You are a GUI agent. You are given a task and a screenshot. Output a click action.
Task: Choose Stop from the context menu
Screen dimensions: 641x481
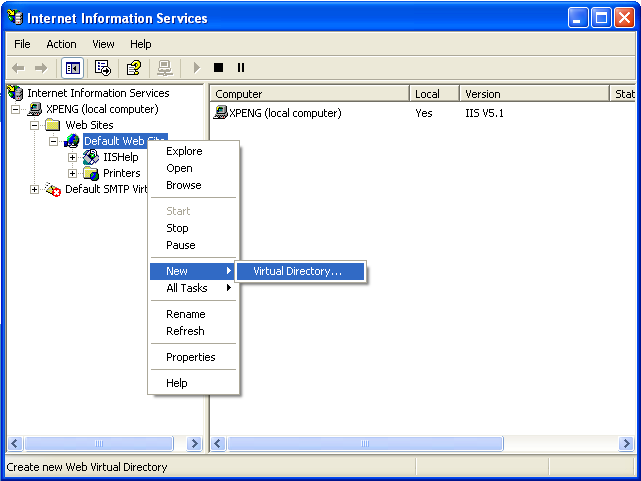coord(193,228)
